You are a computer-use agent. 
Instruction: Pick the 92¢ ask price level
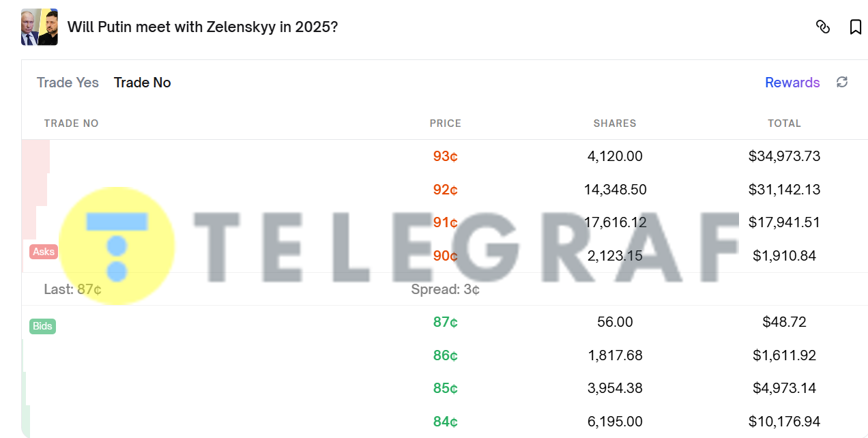(445, 190)
